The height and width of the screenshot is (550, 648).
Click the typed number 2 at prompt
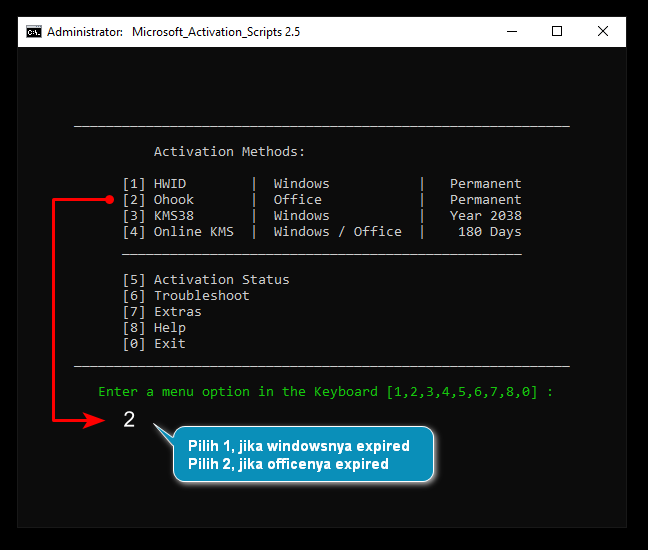(129, 420)
